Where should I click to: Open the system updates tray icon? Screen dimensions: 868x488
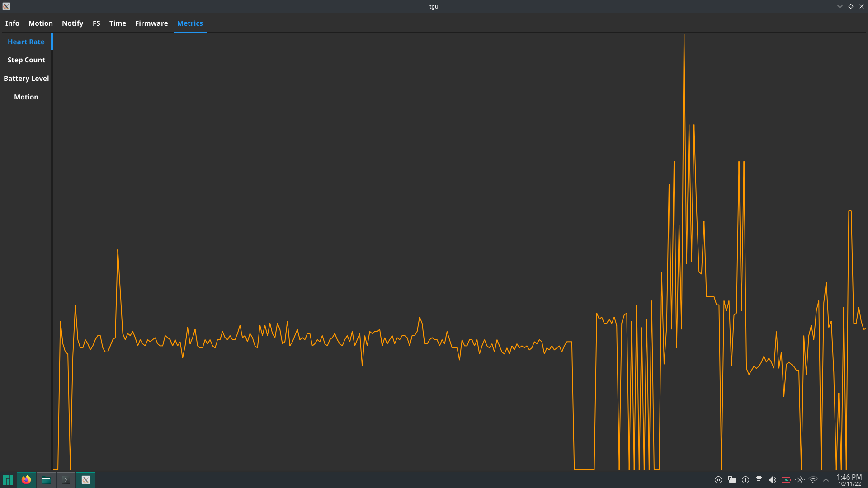[x=745, y=480]
